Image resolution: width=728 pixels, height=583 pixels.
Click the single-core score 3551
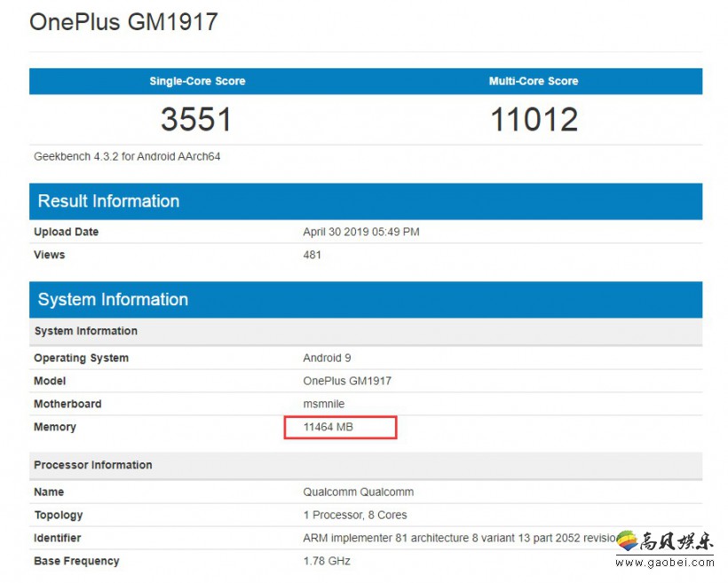pos(196,119)
